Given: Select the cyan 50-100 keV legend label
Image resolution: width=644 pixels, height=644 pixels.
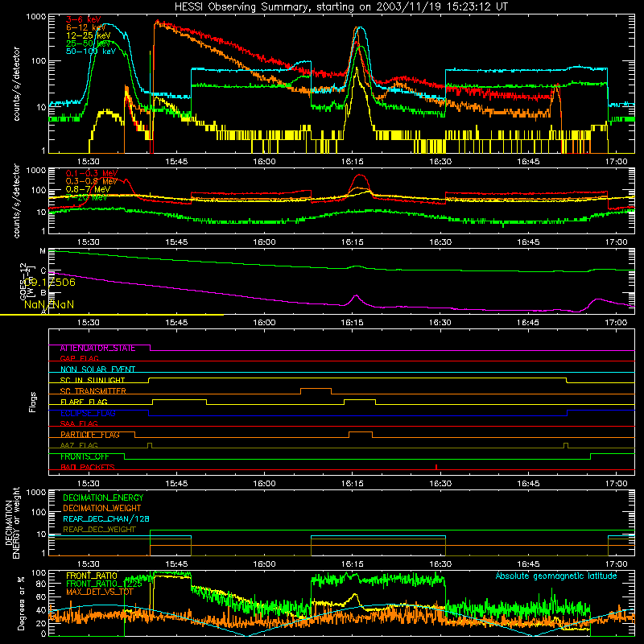Looking at the screenshot, I should (90, 52).
